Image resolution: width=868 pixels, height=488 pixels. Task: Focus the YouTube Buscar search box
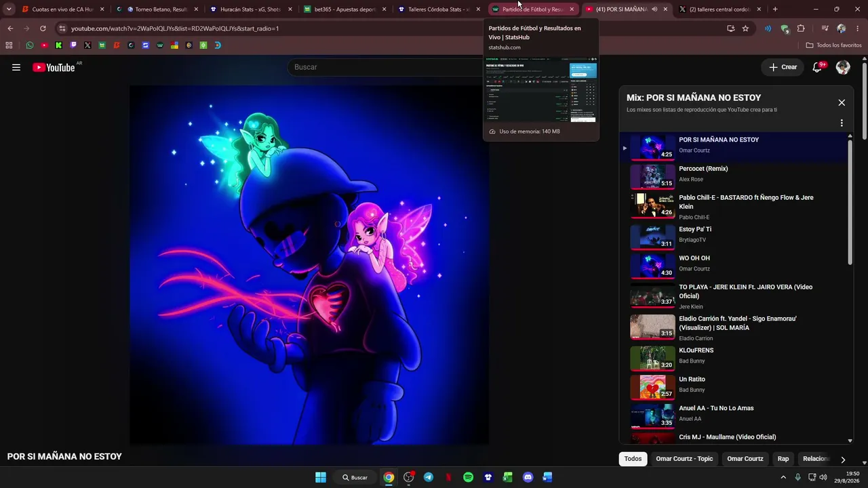point(387,67)
